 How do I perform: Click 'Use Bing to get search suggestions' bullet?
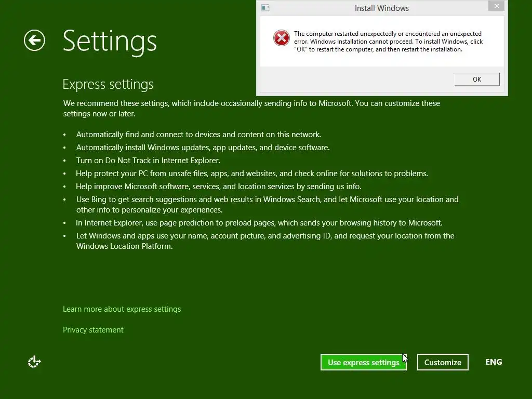click(x=268, y=205)
